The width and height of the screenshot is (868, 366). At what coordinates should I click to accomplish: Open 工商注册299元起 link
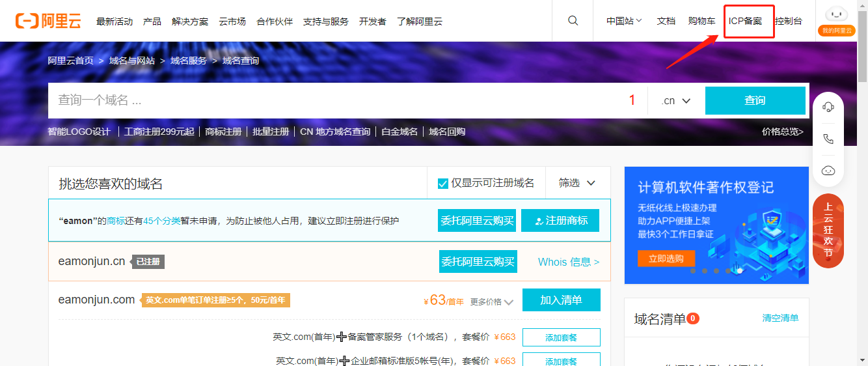coord(159,132)
